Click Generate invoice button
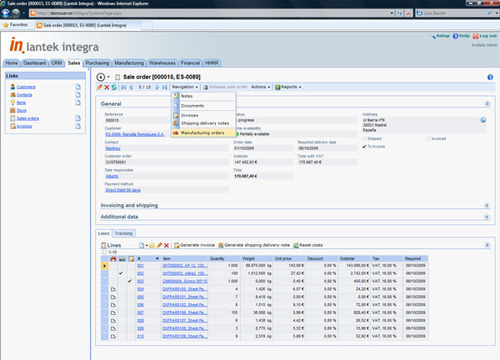Image resolution: width=500 pixels, height=360 pixels. 195,245
